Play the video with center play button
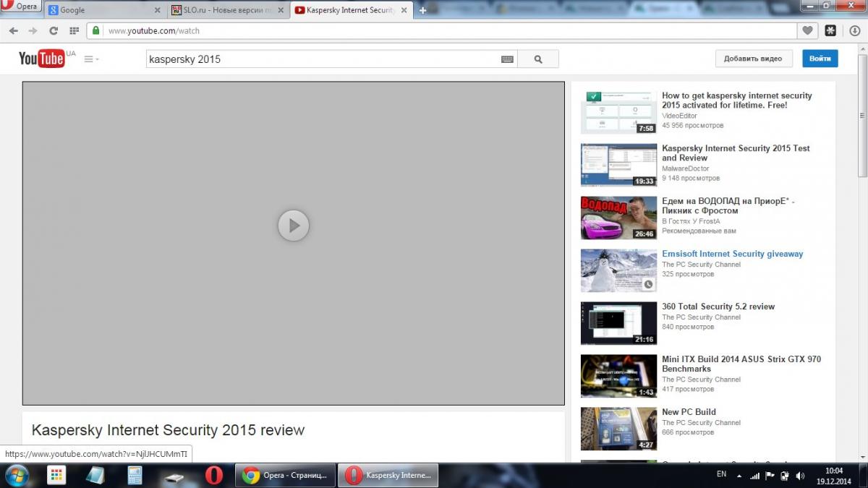The width and height of the screenshot is (868, 488). 294,226
